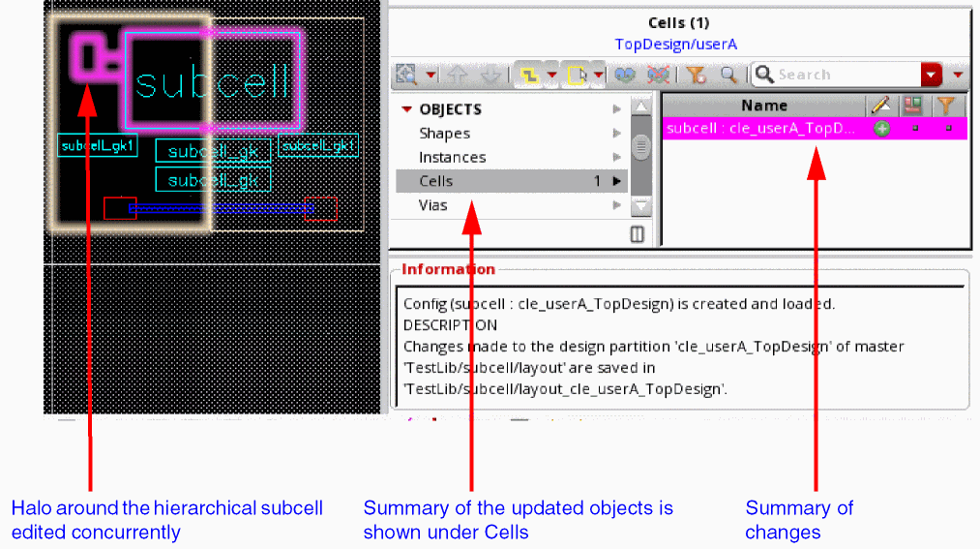Click the large subcell label in the layout canvas
Image resolution: width=980 pixels, height=549 pixels.
(213, 82)
